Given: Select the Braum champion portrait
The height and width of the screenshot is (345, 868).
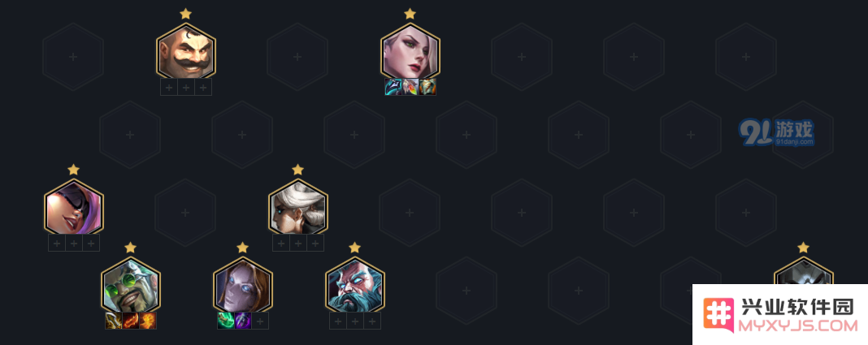Looking at the screenshot, I should [186, 51].
